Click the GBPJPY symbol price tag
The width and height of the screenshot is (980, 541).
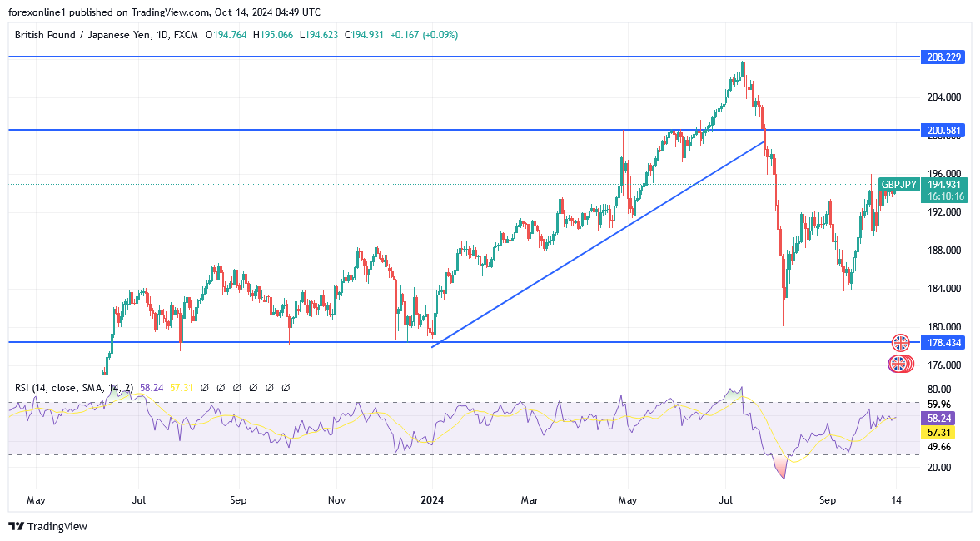tap(899, 184)
